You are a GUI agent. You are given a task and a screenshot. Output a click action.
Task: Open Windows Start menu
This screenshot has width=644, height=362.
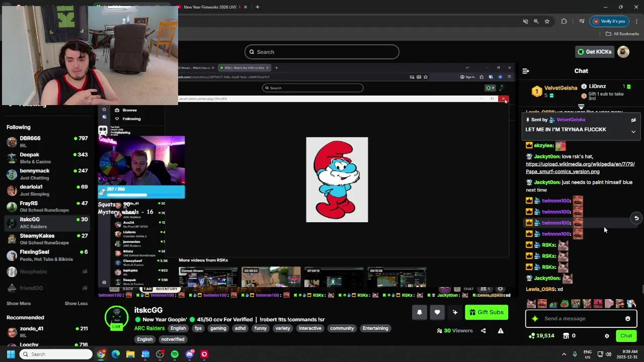coord(11,354)
